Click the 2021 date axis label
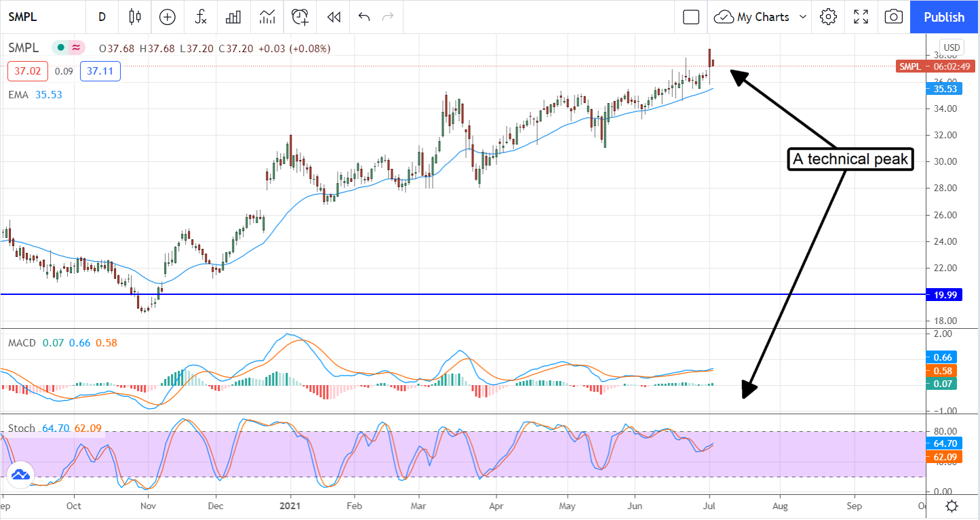The image size is (980, 520). pyautogui.click(x=290, y=506)
